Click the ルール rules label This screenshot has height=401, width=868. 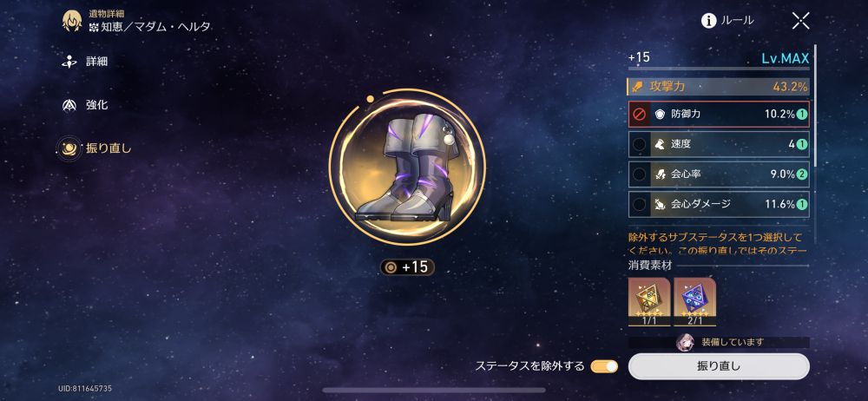(x=737, y=21)
